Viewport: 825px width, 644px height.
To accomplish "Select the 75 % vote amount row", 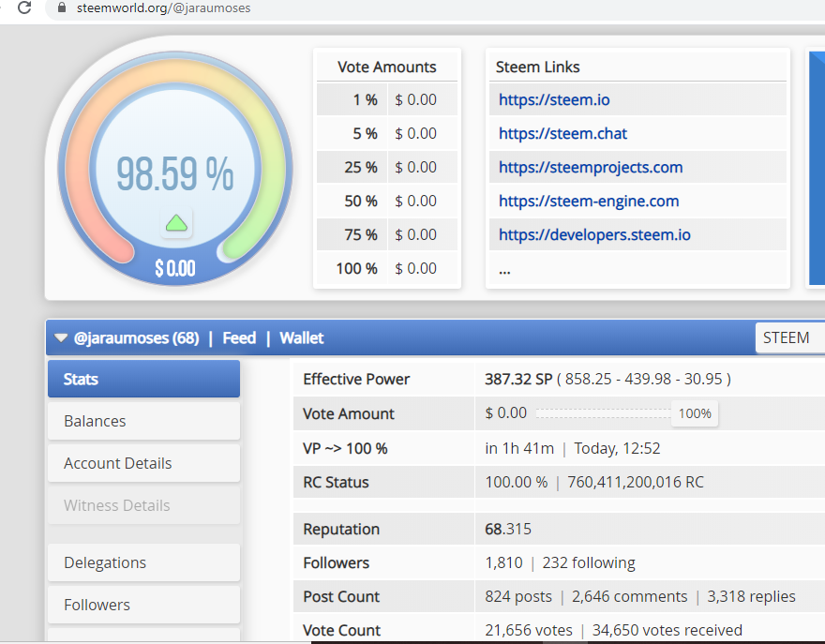I will pyautogui.click(x=386, y=234).
